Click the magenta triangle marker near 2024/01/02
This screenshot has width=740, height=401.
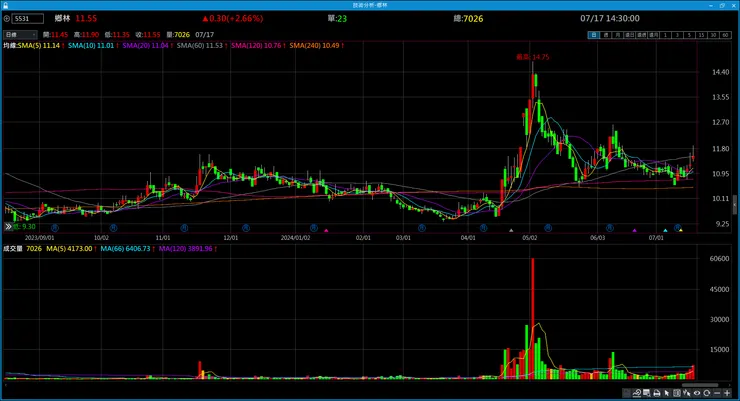coord(326,230)
